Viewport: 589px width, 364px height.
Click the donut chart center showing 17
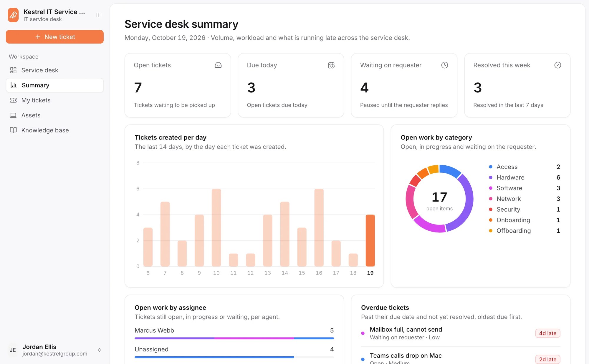[439, 198]
